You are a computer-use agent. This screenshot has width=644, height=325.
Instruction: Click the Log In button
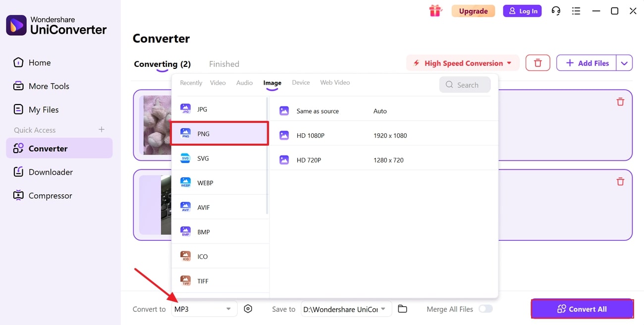click(x=523, y=11)
